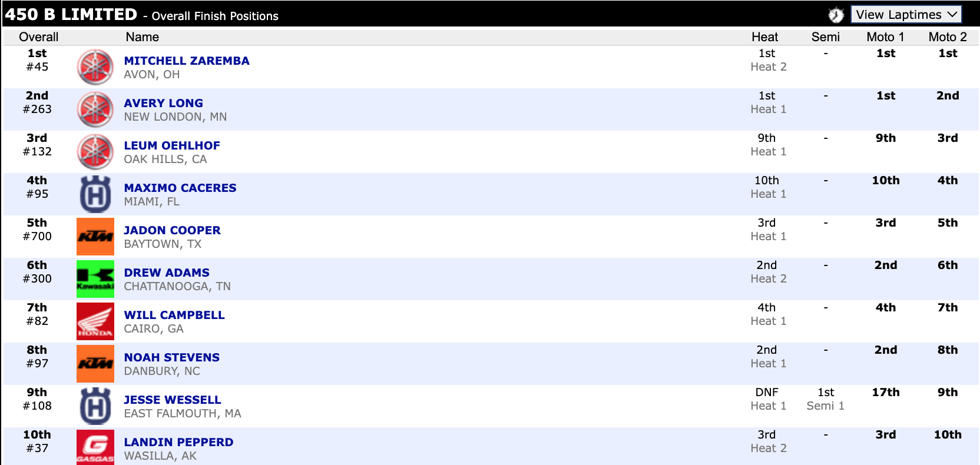Viewport: 980px width, 465px height.
Task: Open Avery Long rider link
Action: tap(163, 103)
